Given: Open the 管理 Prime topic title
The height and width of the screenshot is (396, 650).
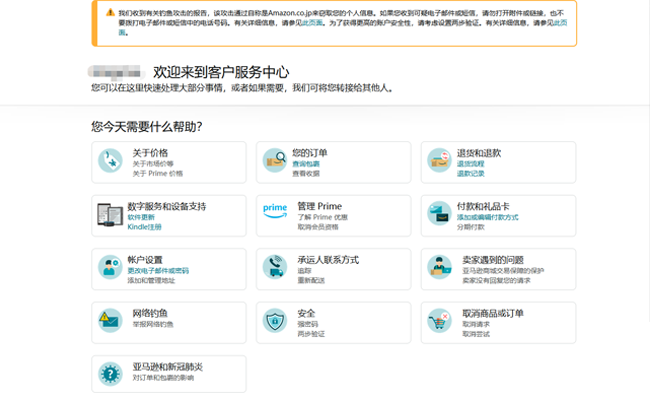Looking at the screenshot, I should [x=320, y=206].
